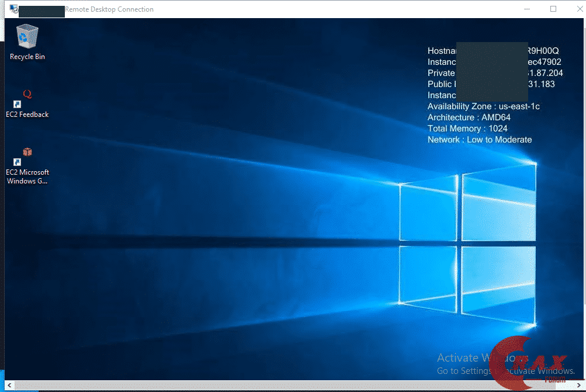Select the EC2 Feedback shortcut icon
Screen dimensions: 586x392
click(x=27, y=96)
